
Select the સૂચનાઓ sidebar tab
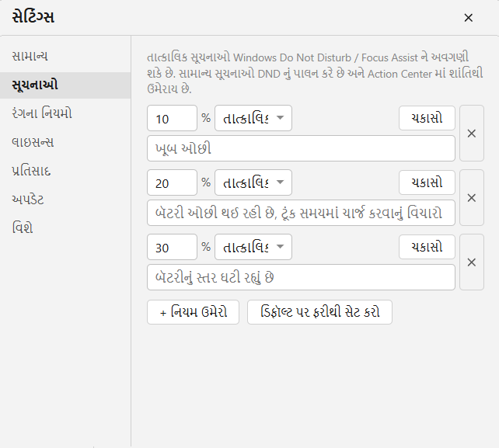pyautogui.click(x=65, y=85)
